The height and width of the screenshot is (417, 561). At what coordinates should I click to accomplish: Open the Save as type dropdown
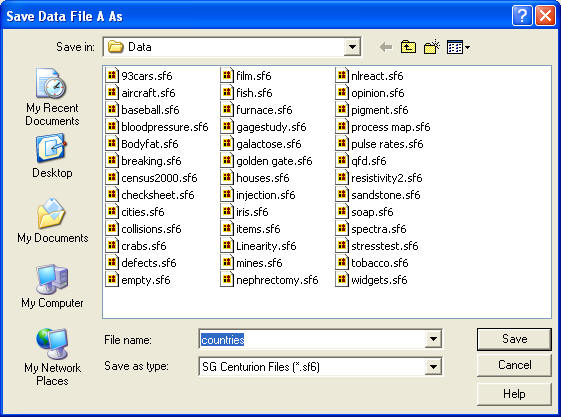click(x=433, y=367)
